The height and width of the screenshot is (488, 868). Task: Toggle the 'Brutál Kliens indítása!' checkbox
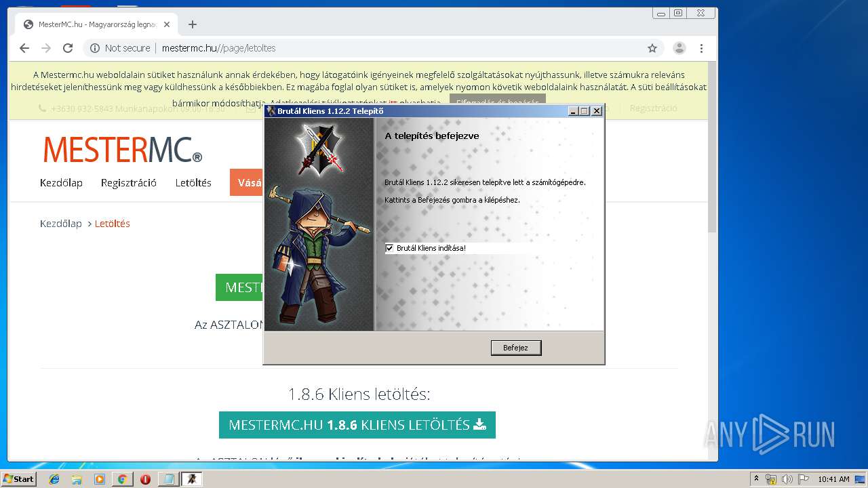(x=389, y=248)
